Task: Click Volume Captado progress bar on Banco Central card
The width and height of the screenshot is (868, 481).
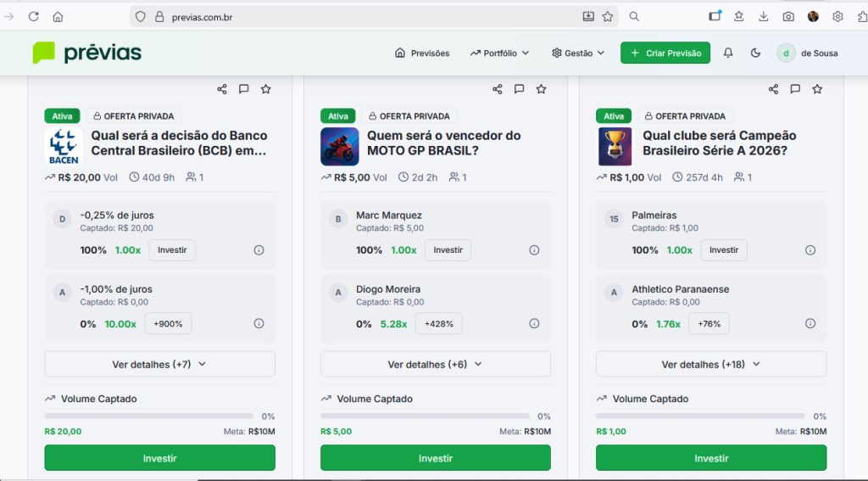Action: click(148, 417)
